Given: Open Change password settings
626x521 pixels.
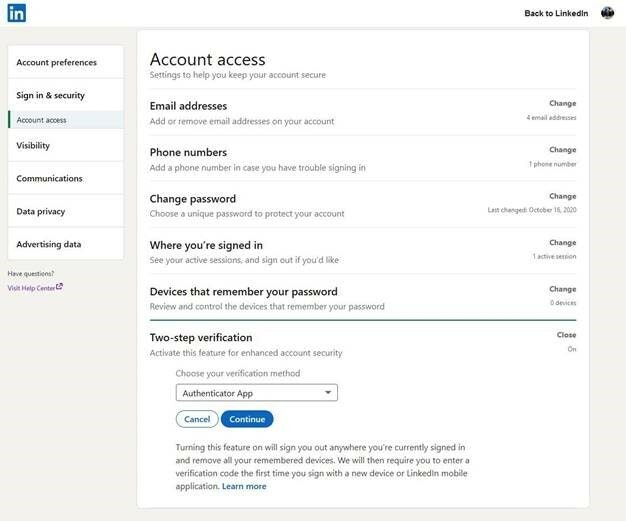Looking at the screenshot, I should pyautogui.click(x=562, y=197).
